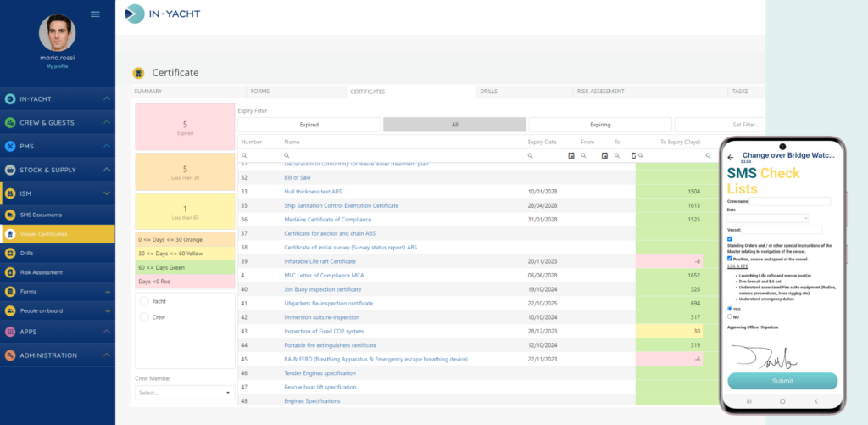Select the Crew radio option
The width and height of the screenshot is (868, 425).
[144, 317]
